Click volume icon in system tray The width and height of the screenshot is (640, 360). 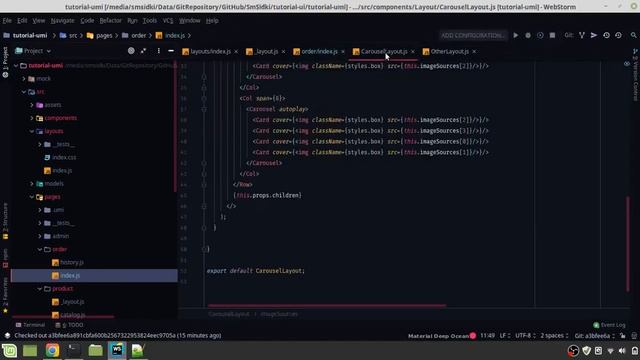[x=622, y=351]
